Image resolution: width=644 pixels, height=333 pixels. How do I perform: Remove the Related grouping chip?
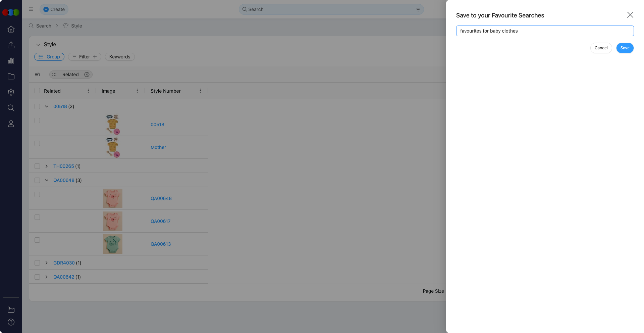[x=87, y=75]
